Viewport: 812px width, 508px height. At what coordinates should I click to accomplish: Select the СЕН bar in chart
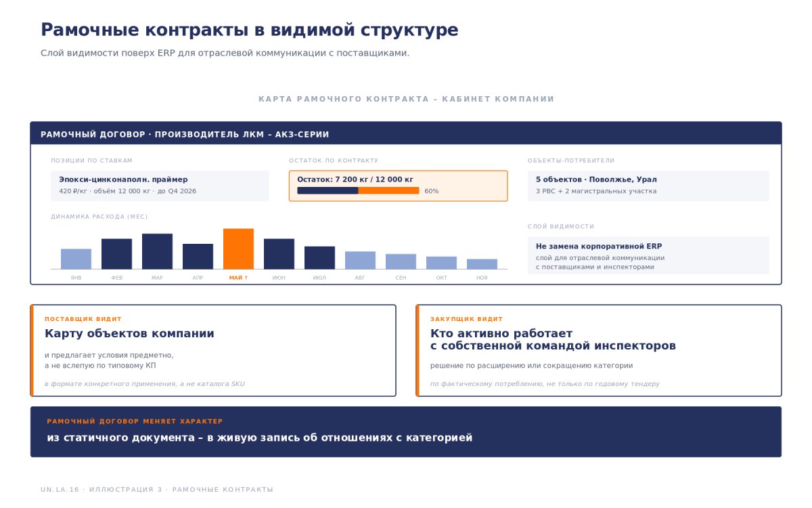pyautogui.click(x=401, y=261)
